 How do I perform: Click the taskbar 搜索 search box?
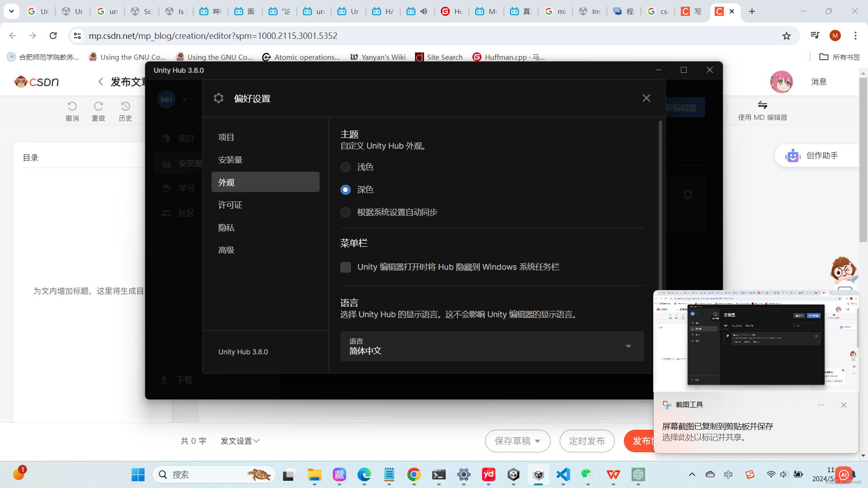pyautogui.click(x=214, y=474)
